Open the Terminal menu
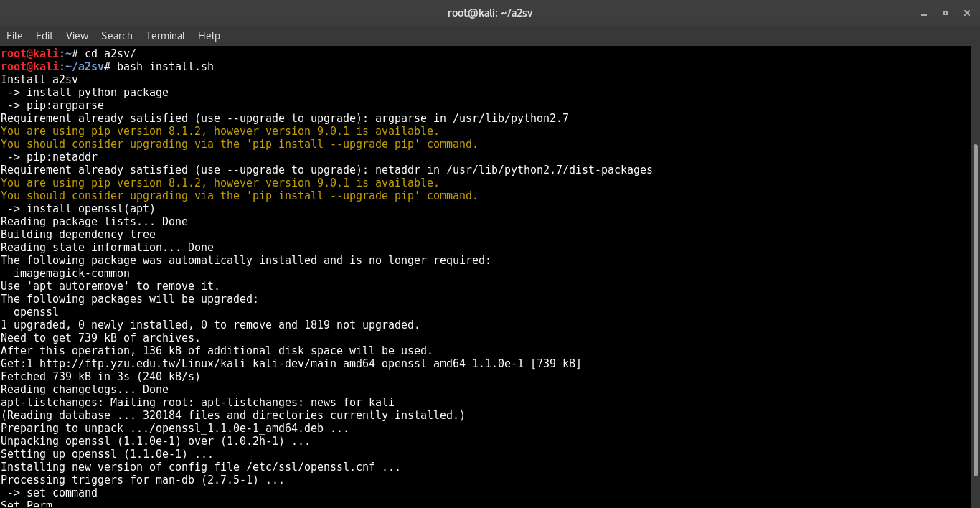This screenshot has height=508, width=980. pos(165,35)
